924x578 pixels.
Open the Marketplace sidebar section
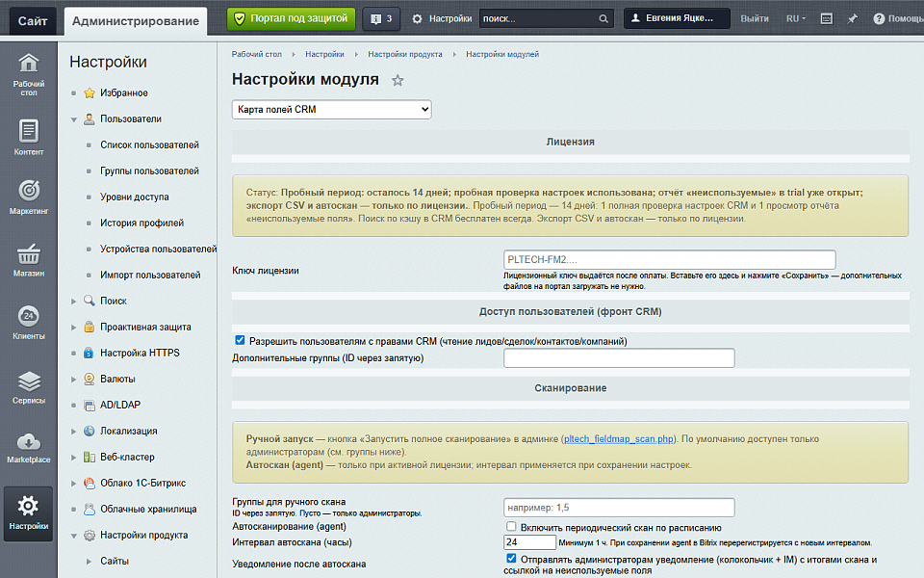pos(28,448)
